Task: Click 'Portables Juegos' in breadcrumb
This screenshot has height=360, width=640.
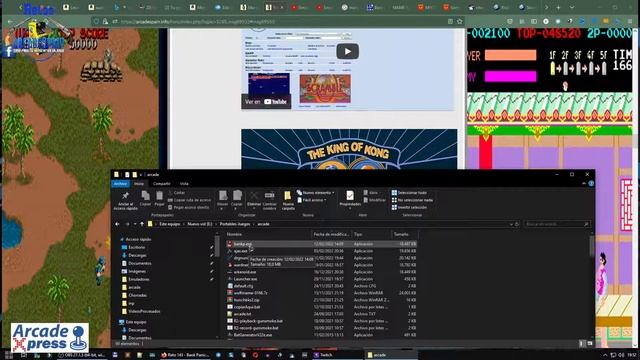Action: [236, 224]
